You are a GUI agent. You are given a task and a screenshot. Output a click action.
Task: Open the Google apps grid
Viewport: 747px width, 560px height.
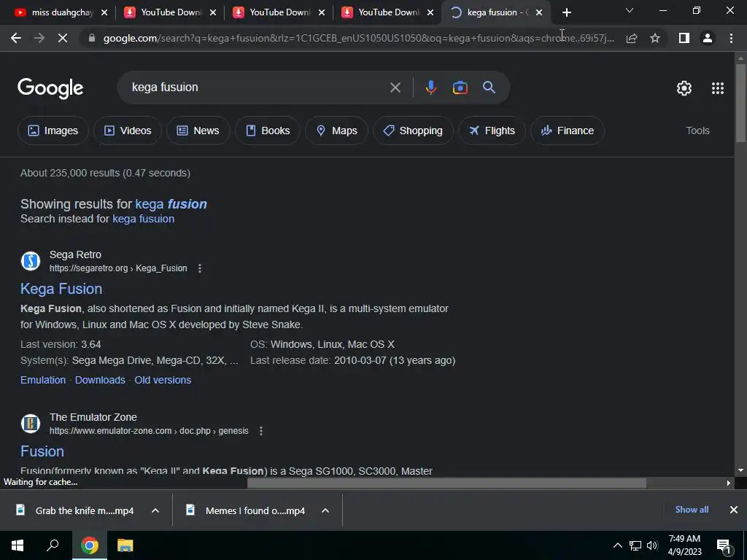click(x=718, y=88)
